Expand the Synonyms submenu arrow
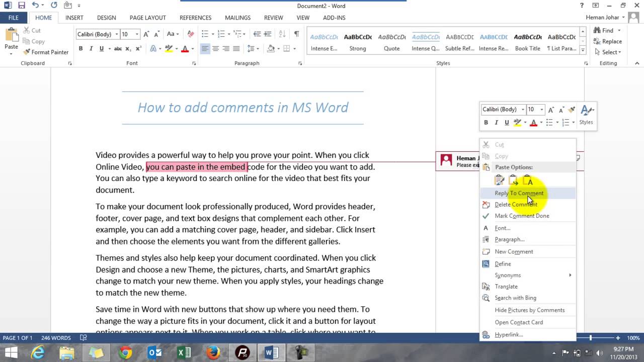 pyautogui.click(x=570, y=275)
